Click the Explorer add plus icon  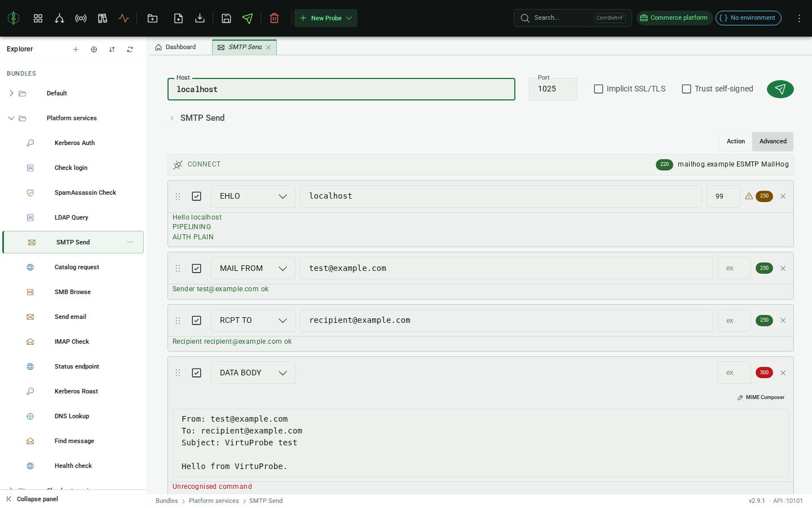76,50
